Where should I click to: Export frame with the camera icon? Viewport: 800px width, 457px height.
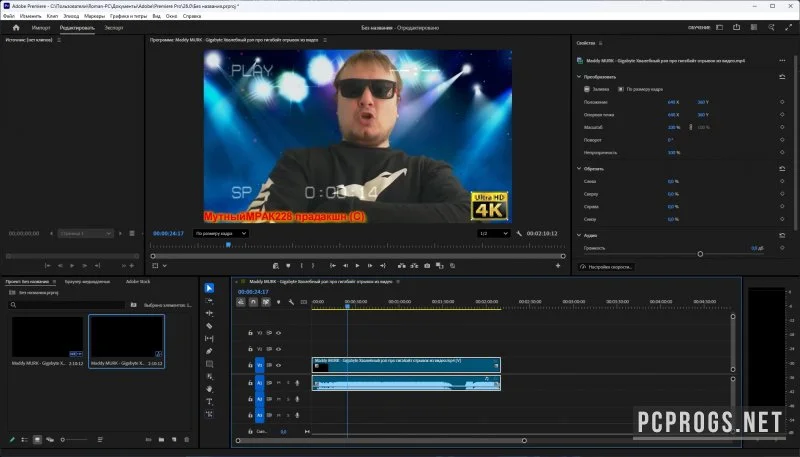pos(427,266)
